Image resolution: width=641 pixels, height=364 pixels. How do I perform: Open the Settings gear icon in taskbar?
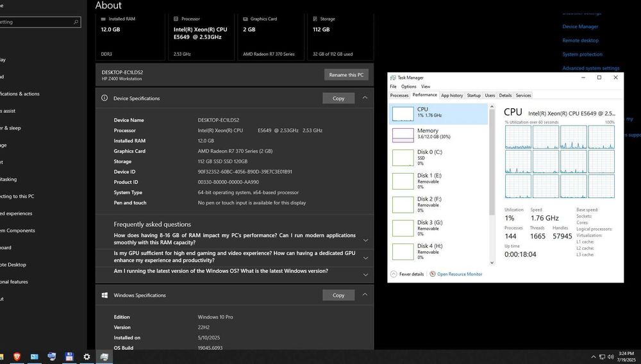pyautogui.click(x=87, y=357)
